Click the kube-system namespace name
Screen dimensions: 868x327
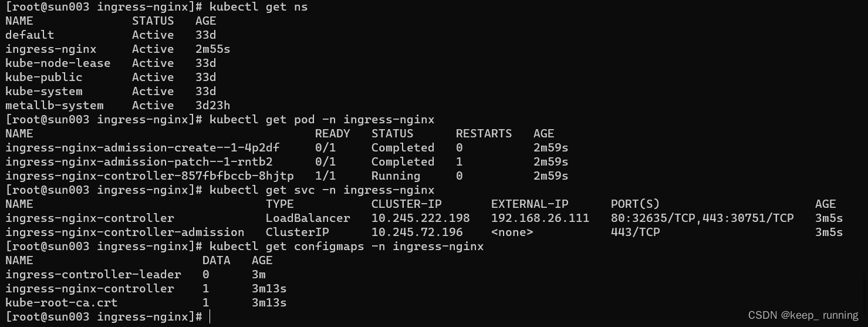pos(44,92)
